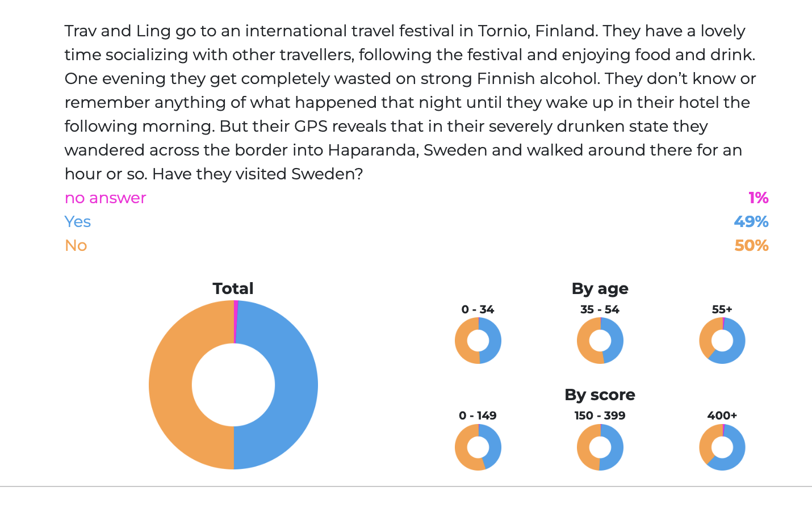The image size is (812, 512).
Task: Select the blue "Yes" answer label
Action: coord(78,222)
